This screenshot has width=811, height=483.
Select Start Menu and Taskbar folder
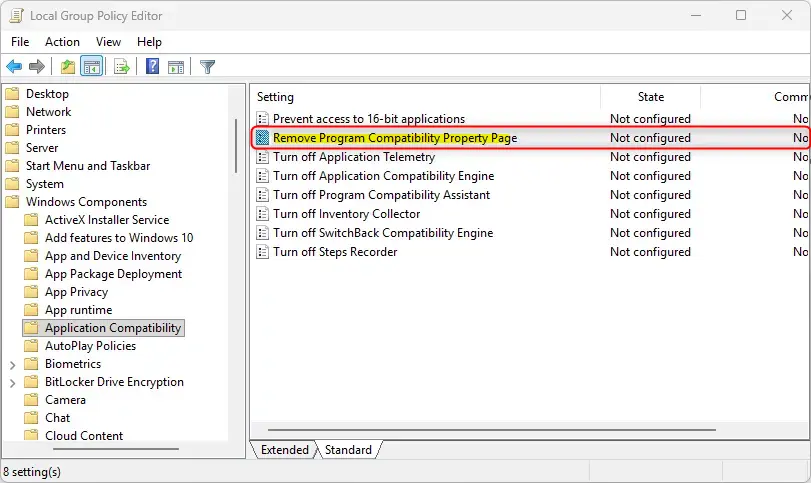88,166
